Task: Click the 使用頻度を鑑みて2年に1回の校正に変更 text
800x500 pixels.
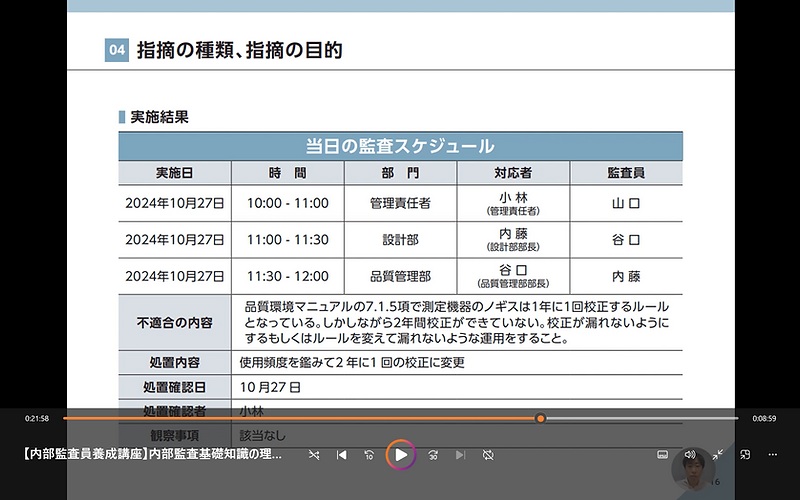Action: pos(352,362)
